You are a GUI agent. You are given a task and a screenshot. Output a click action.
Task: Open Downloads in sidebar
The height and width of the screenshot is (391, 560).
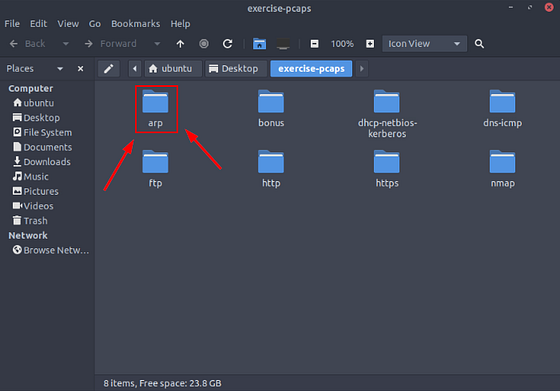click(42, 162)
